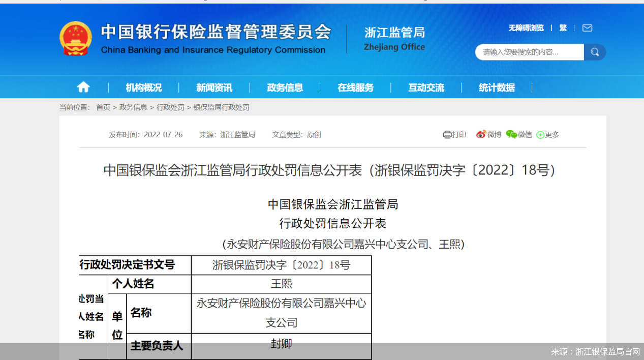Image resolution: width=644 pixels, height=360 pixels.
Task: Click the search magnifier button
Action: (595, 52)
